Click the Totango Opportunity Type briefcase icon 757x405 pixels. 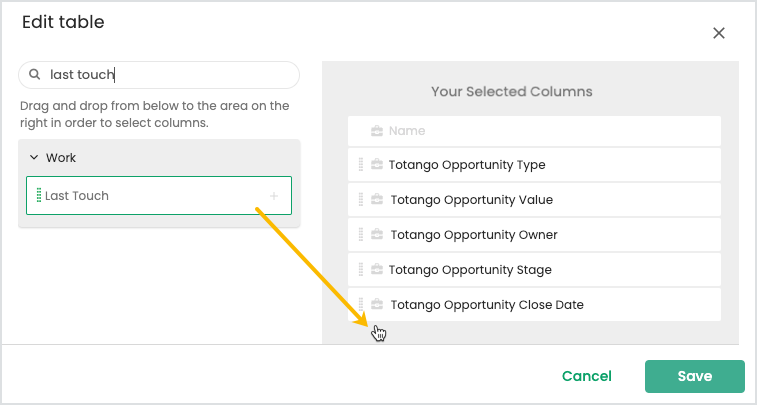click(x=377, y=165)
